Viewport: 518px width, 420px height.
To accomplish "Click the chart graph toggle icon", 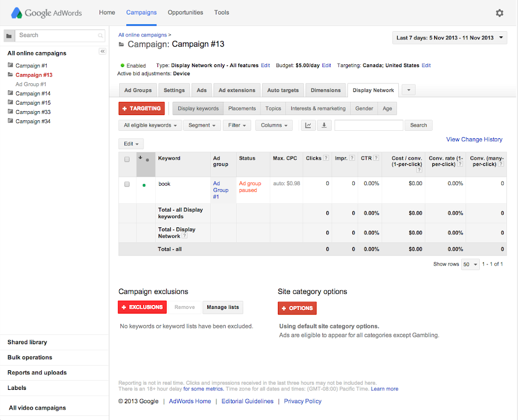I will (308, 126).
